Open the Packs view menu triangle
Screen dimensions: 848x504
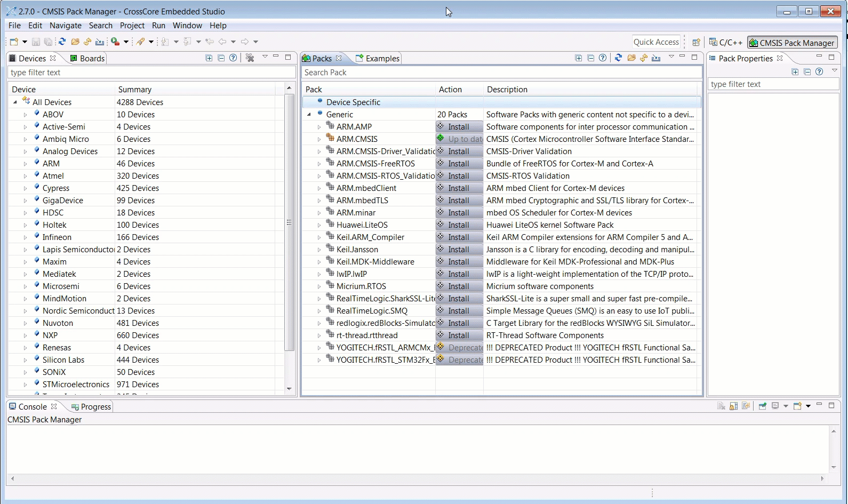[x=671, y=57]
